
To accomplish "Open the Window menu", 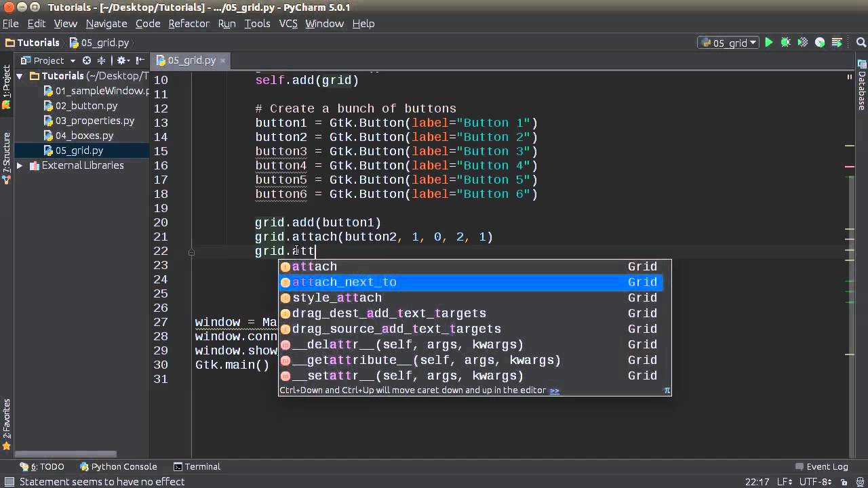I will (325, 23).
